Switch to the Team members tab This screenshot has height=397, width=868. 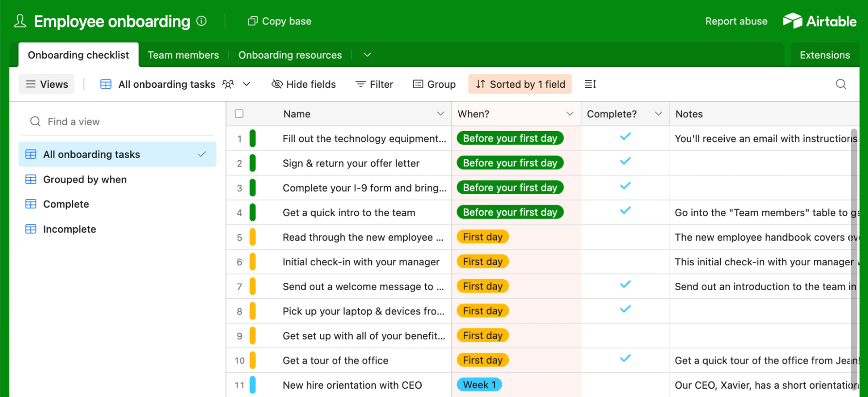coord(183,55)
